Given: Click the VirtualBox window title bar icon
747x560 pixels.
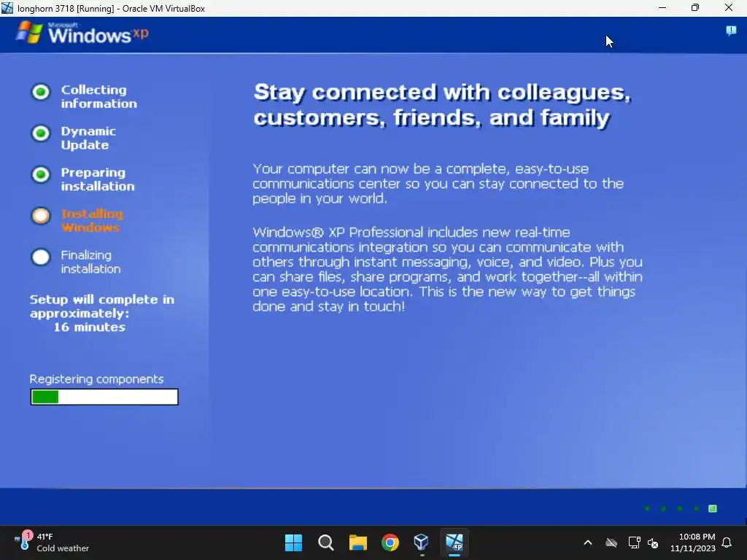Looking at the screenshot, I should tap(7, 8).
